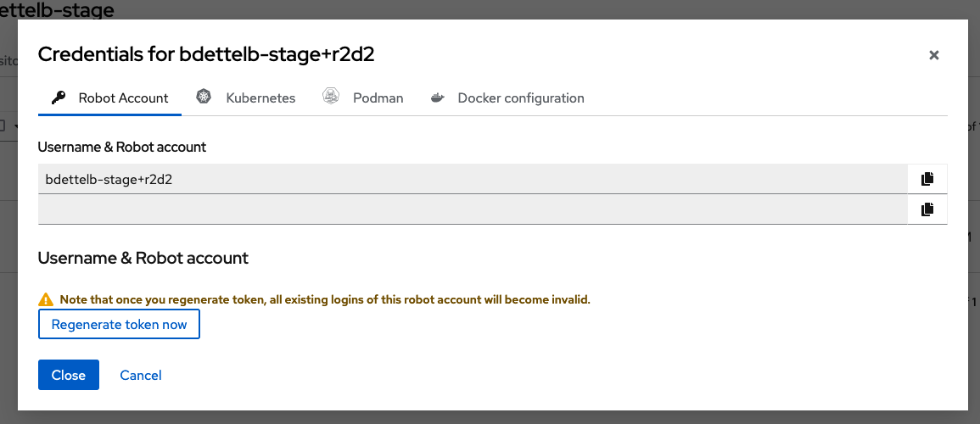This screenshot has height=424, width=980.
Task: Click the Docker whale icon
Action: tap(438, 98)
